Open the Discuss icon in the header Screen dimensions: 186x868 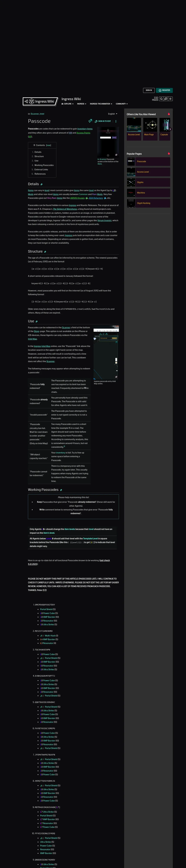[166, 99]
